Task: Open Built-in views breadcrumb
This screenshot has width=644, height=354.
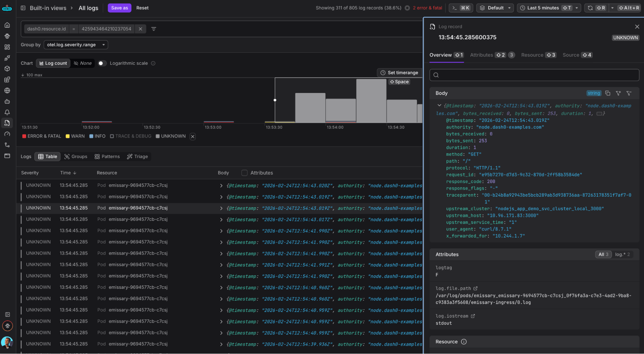Action: tap(48, 8)
